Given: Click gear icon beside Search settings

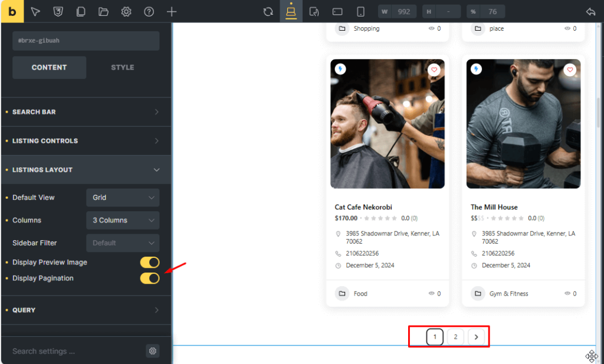Looking at the screenshot, I should tap(153, 351).
